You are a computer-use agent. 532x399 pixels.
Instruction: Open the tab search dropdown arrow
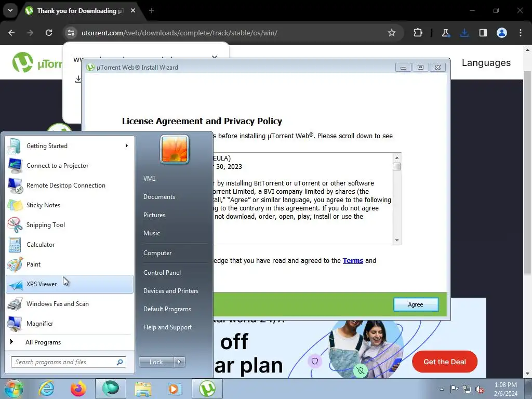(10, 10)
